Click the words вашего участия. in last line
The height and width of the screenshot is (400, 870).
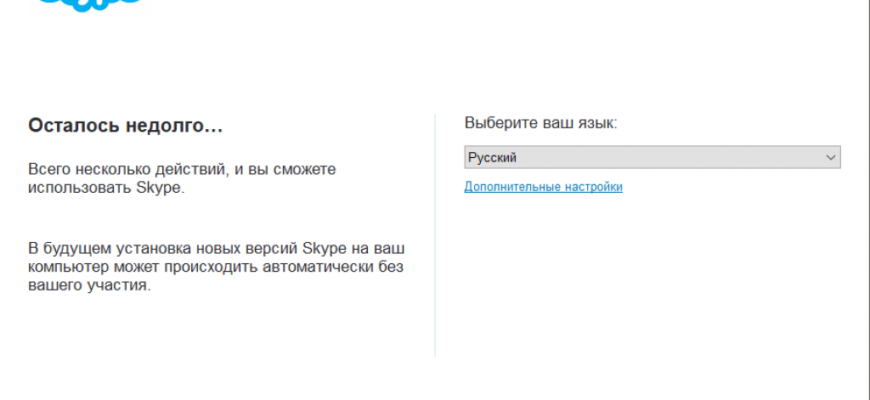(89, 286)
